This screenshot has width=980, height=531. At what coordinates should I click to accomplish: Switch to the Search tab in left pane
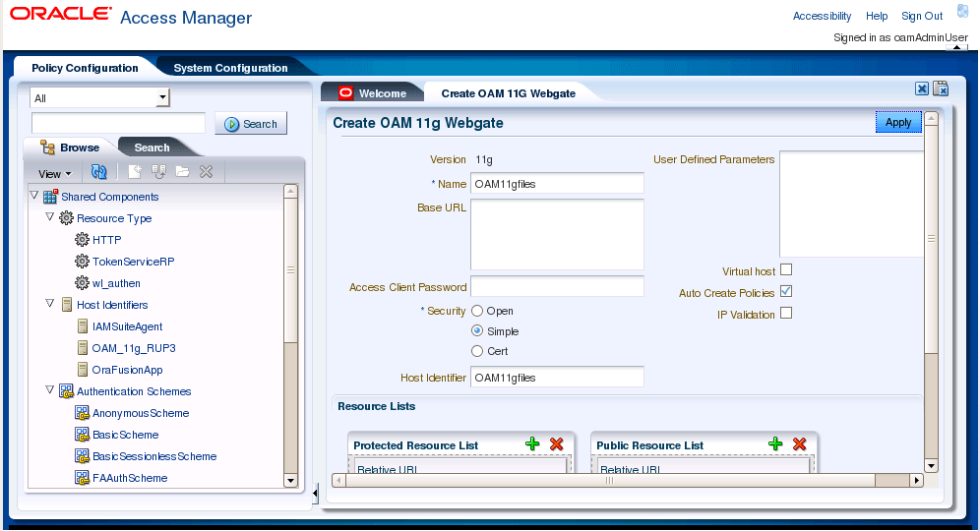point(152,147)
